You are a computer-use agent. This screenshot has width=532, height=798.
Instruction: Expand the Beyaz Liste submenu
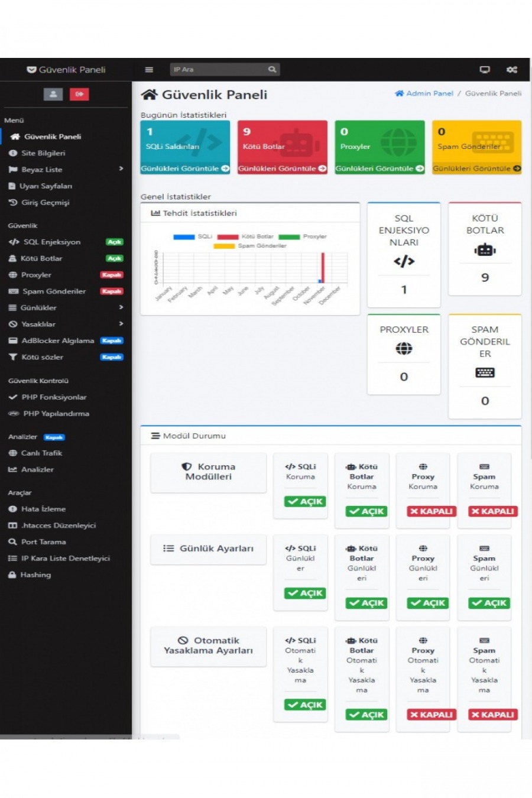121,169
